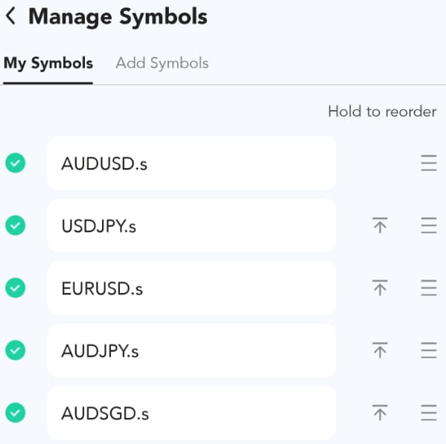
Task: Select the My Symbols tab
Action: pyautogui.click(x=48, y=63)
